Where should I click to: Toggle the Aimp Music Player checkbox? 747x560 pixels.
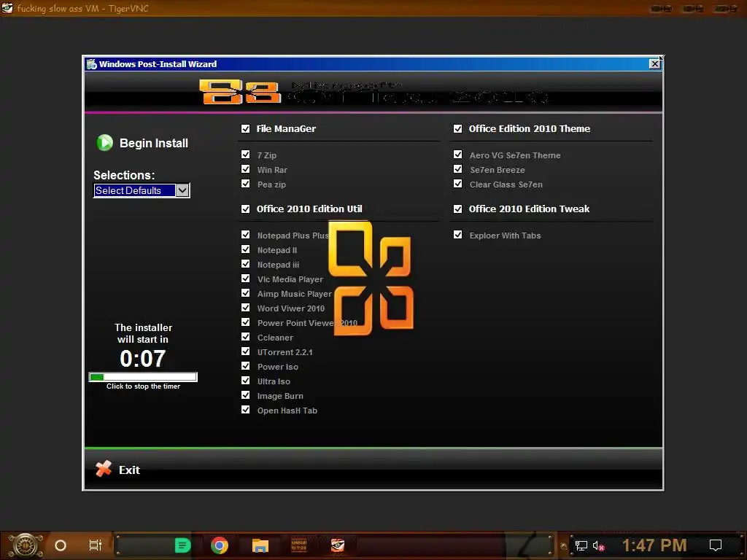[x=245, y=293]
